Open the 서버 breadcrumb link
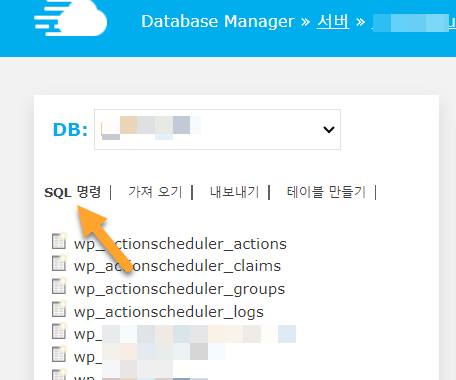This screenshot has width=456, height=380. pyautogui.click(x=333, y=21)
